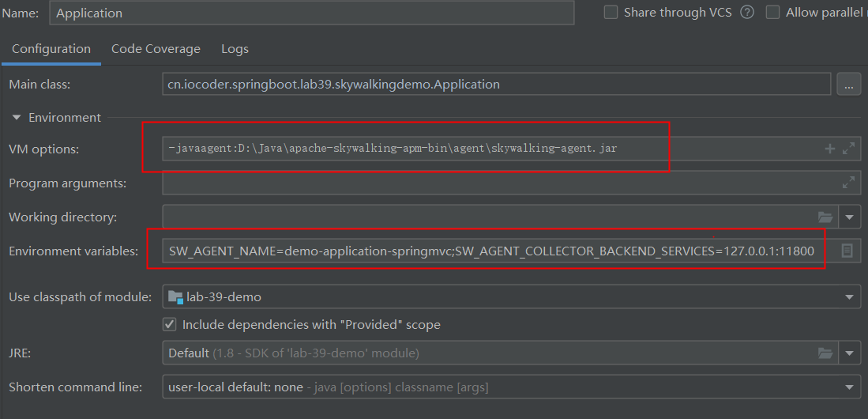The height and width of the screenshot is (419, 868).
Task: Click the Environment variables field
Action: [x=512, y=251]
